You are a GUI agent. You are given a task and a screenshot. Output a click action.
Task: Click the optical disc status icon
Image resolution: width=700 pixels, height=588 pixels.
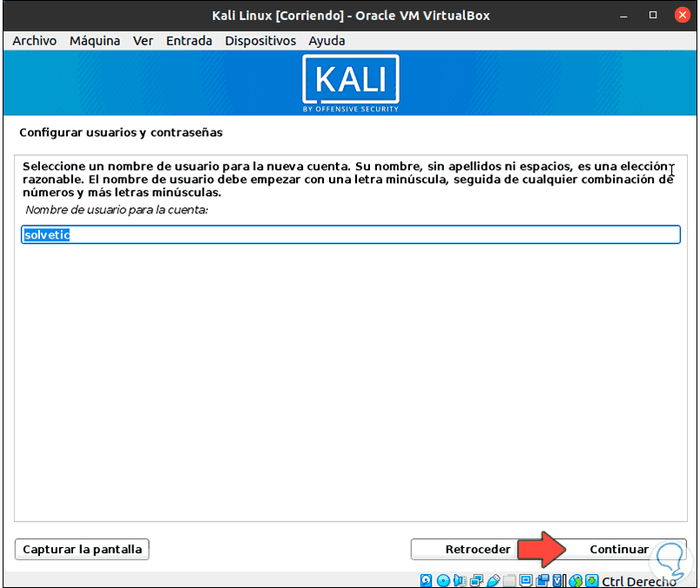point(443,580)
